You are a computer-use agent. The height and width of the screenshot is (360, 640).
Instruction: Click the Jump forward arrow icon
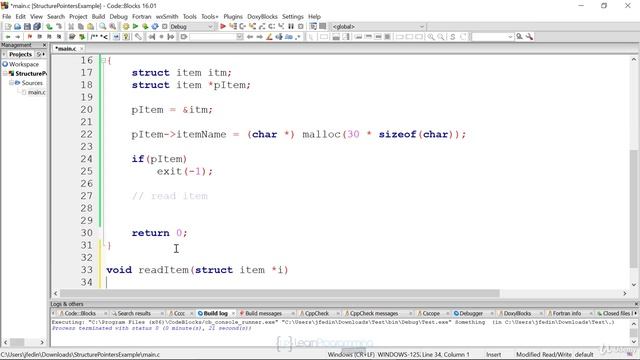click(x=18, y=37)
